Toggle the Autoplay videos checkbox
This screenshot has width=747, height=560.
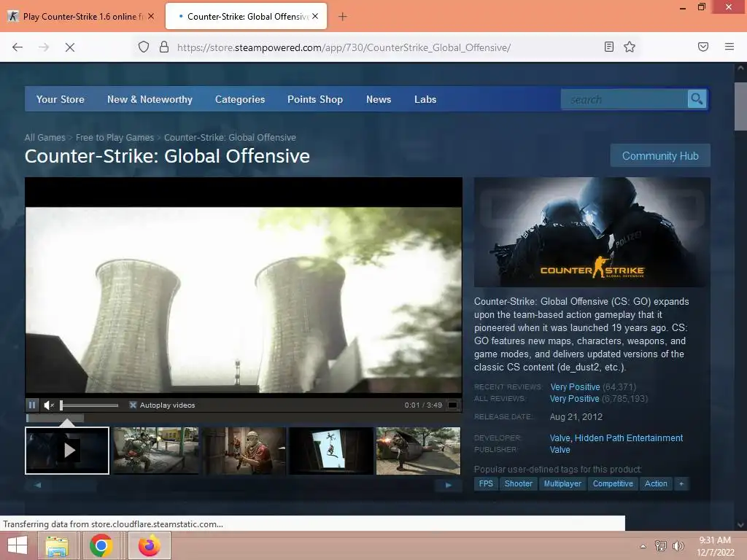(x=133, y=405)
